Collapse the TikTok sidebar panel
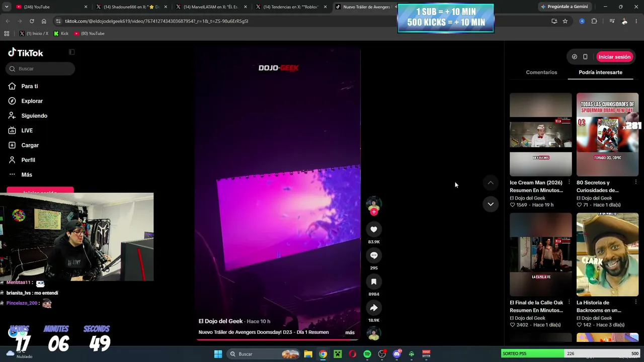 click(71, 52)
